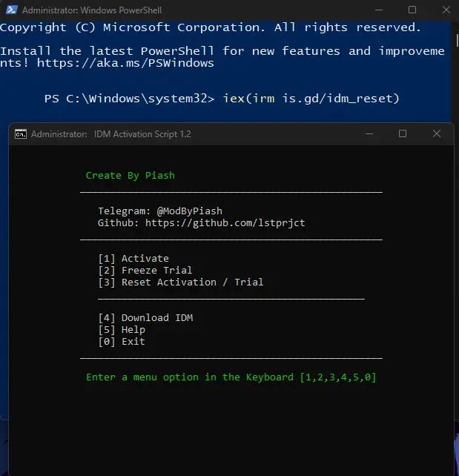Maximize the IDM Activation Script window
Viewport: 459px width, 476px height.
click(x=403, y=133)
